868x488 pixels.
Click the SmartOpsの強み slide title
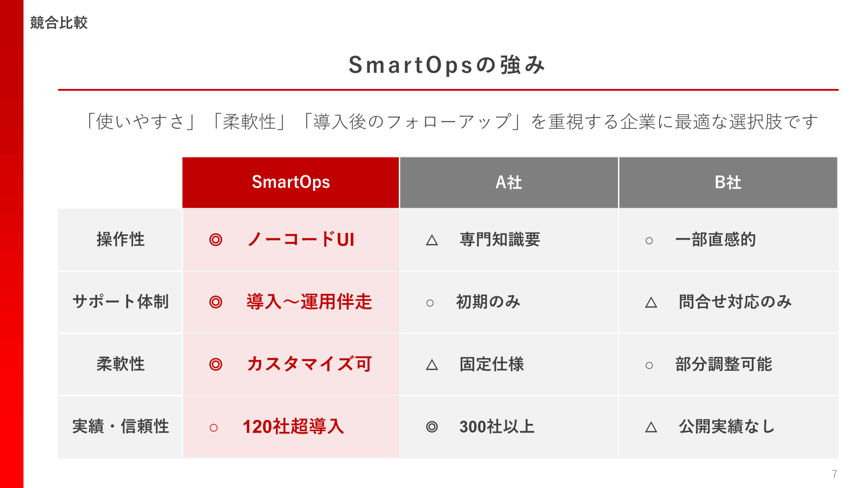(447, 65)
